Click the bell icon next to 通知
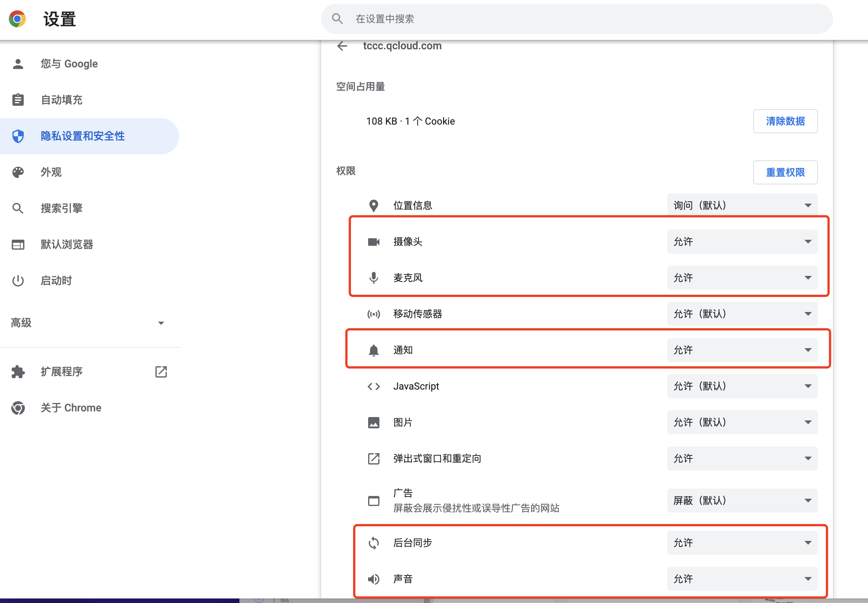 pos(373,350)
